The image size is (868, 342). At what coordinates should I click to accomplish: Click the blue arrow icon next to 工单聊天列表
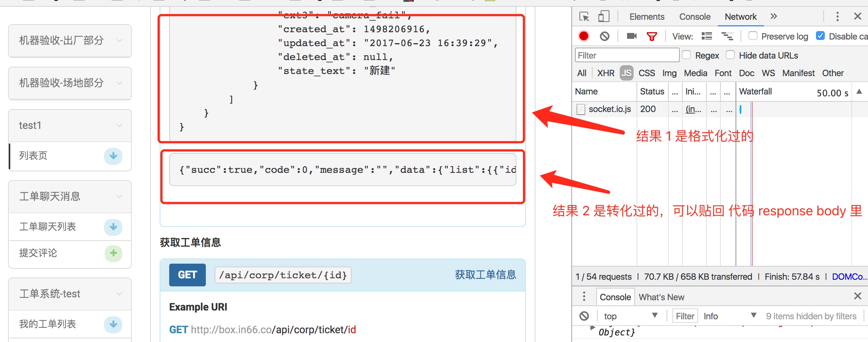click(113, 227)
